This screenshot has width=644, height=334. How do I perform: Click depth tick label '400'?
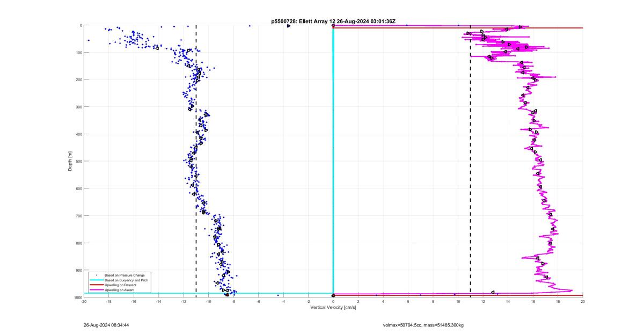tap(78, 134)
